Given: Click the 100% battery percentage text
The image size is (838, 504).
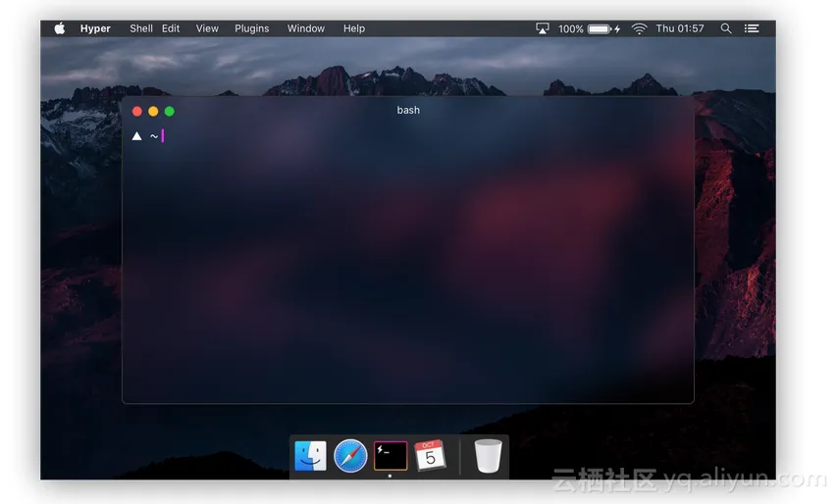Looking at the screenshot, I should pyautogui.click(x=570, y=28).
